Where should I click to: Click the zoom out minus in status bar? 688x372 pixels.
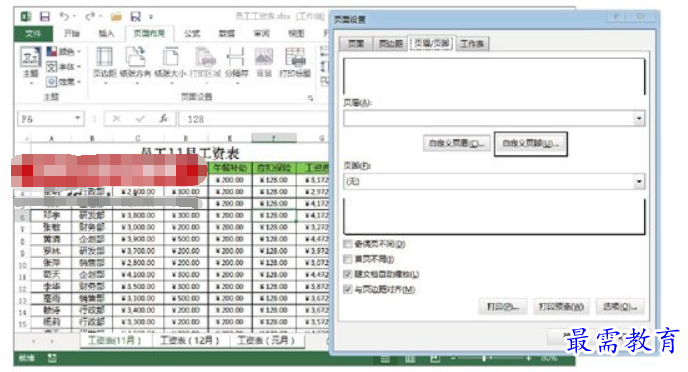tap(453, 358)
